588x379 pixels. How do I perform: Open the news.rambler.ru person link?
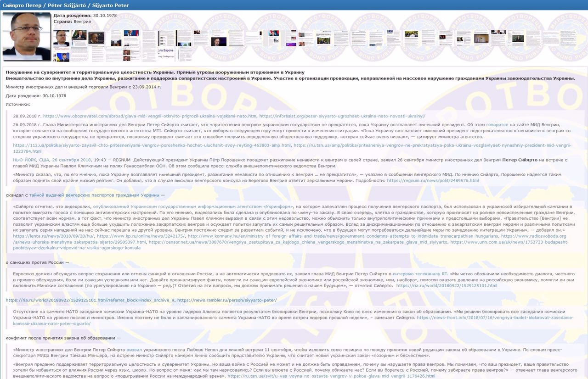(227, 300)
